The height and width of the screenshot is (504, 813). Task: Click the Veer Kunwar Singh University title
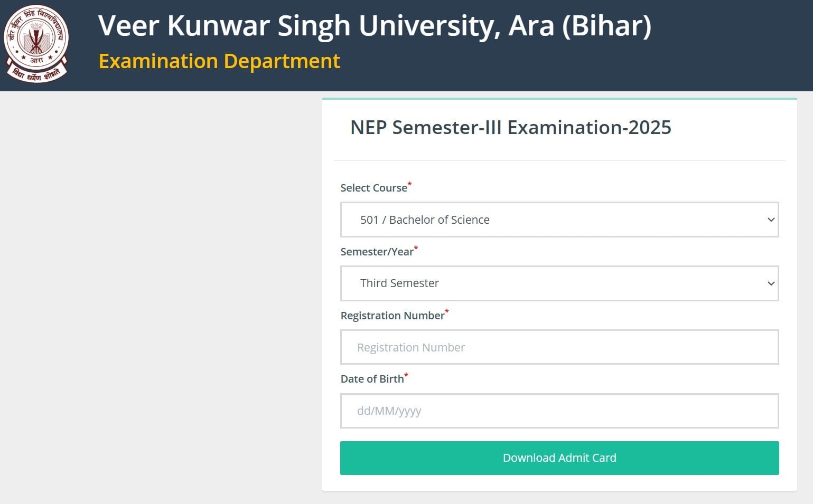pyautogui.click(x=375, y=26)
